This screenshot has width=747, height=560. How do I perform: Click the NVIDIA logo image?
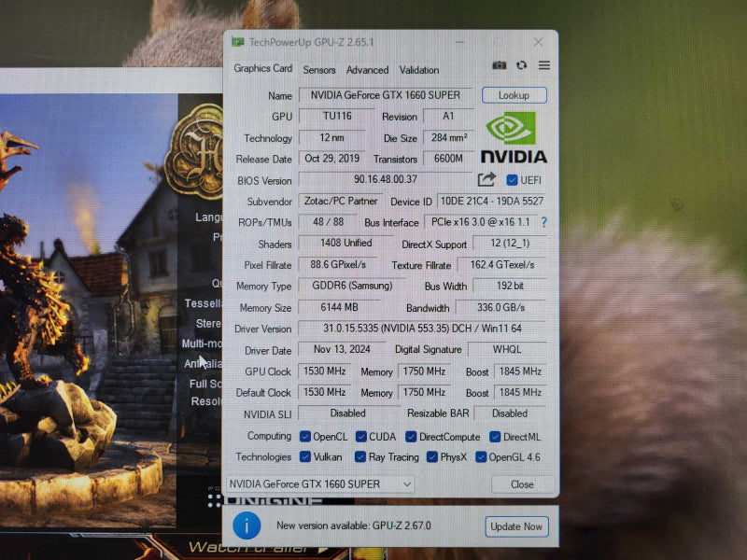[514, 137]
